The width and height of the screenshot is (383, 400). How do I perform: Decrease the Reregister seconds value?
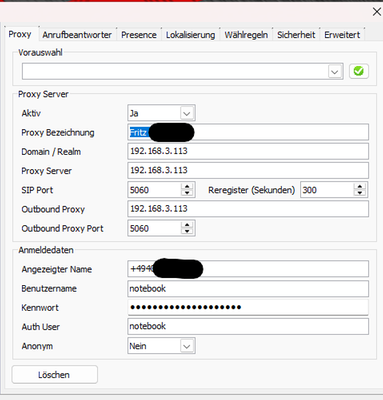click(360, 193)
